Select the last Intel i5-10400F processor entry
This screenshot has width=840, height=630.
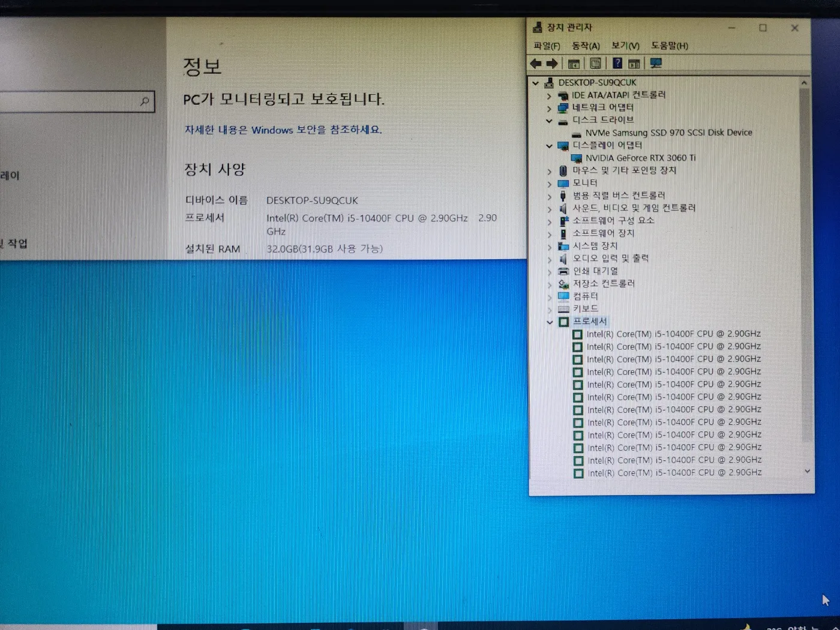tap(674, 473)
